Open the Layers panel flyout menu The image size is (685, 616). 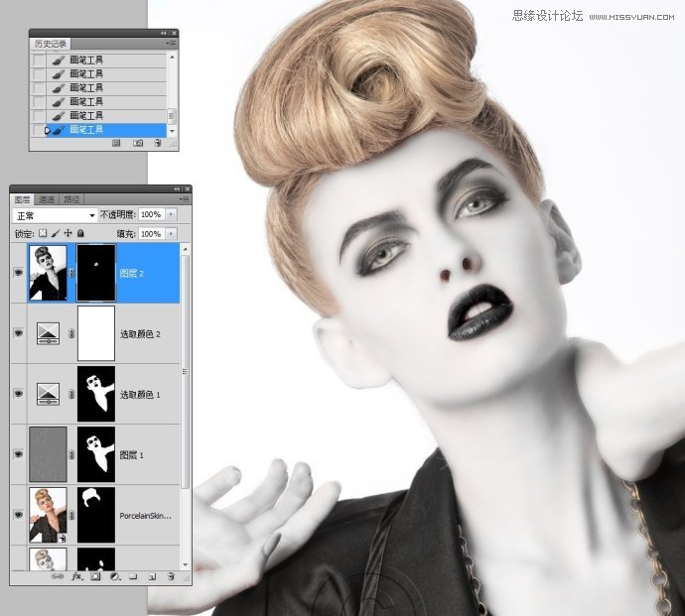click(x=183, y=199)
